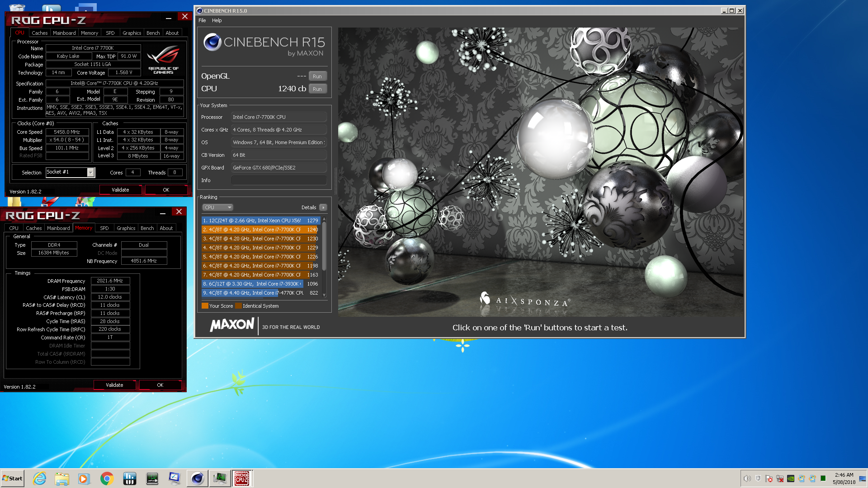Open the green graph monitor taskbar icon
The height and width of the screenshot is (488, 868).
[x=220, y=479]
